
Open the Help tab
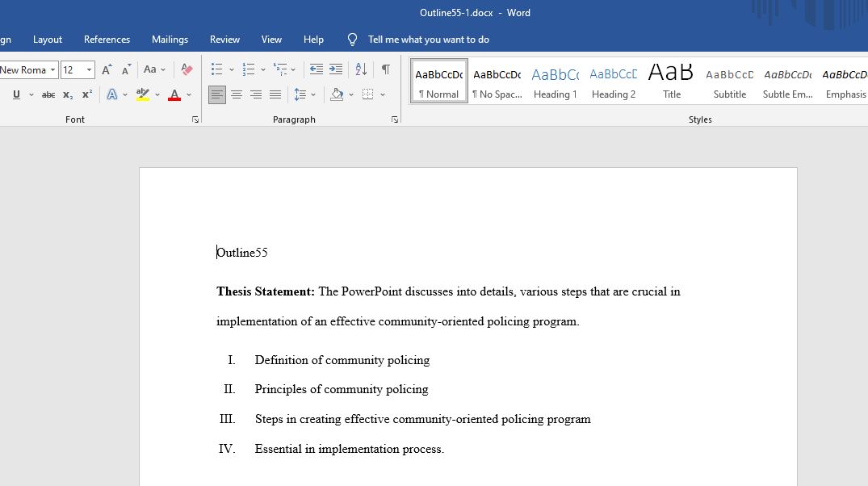[x=313, y=40]
